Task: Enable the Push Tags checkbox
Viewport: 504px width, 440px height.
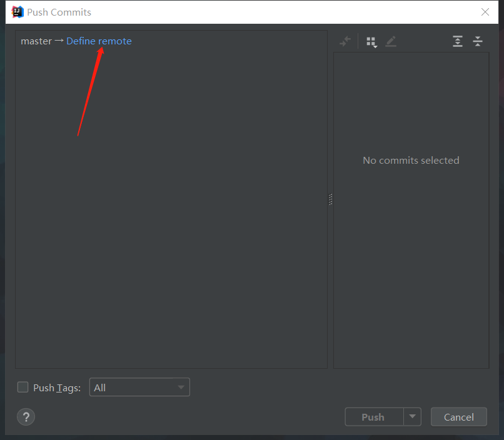Action: click(x=23, y=387)
